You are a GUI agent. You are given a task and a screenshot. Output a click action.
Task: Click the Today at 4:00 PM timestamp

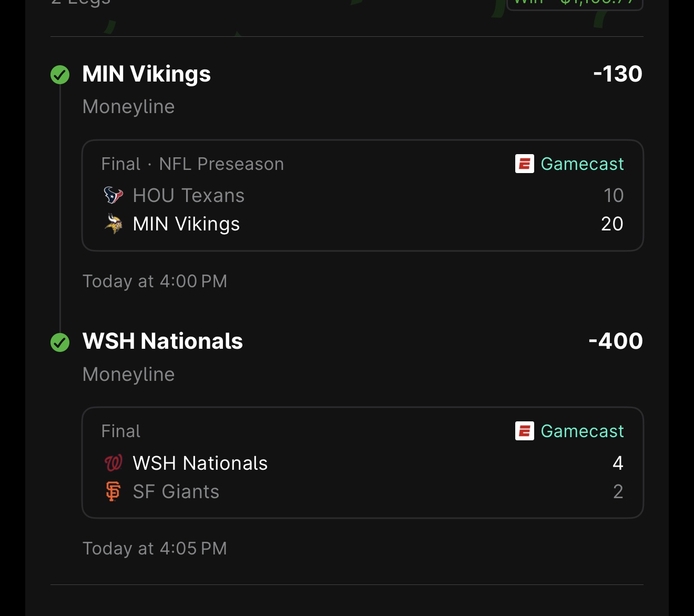pyautogui.click(x=155, y=281)
